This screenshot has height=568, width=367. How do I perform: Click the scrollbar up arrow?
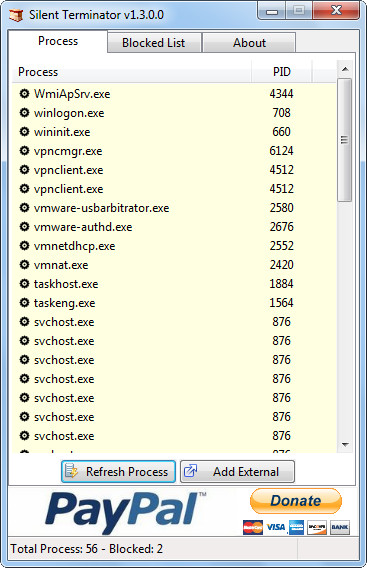point(345,69)
